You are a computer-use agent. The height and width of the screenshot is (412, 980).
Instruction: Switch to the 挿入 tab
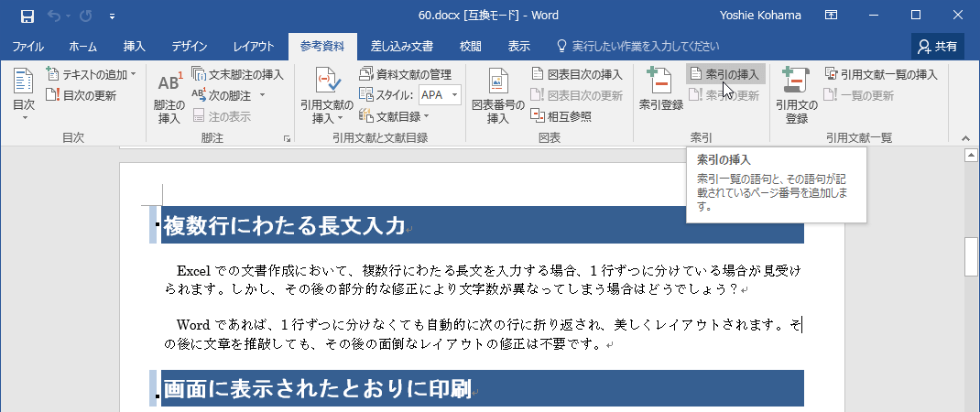[x=135, y=47]
